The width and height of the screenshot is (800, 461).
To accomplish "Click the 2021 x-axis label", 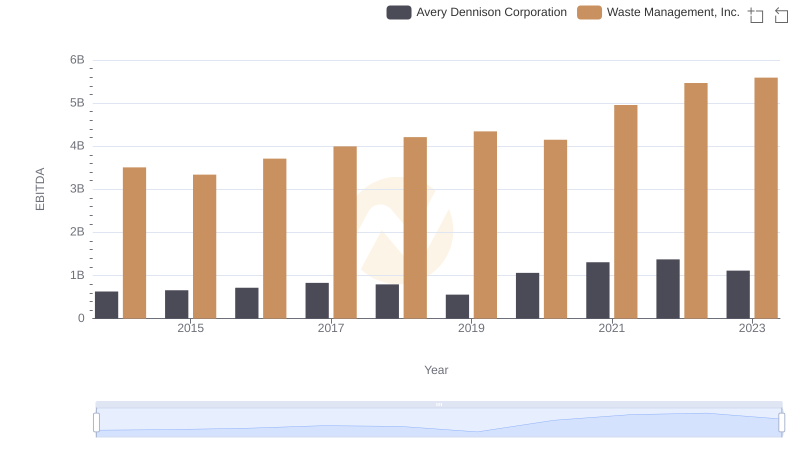I will (611, 328).
